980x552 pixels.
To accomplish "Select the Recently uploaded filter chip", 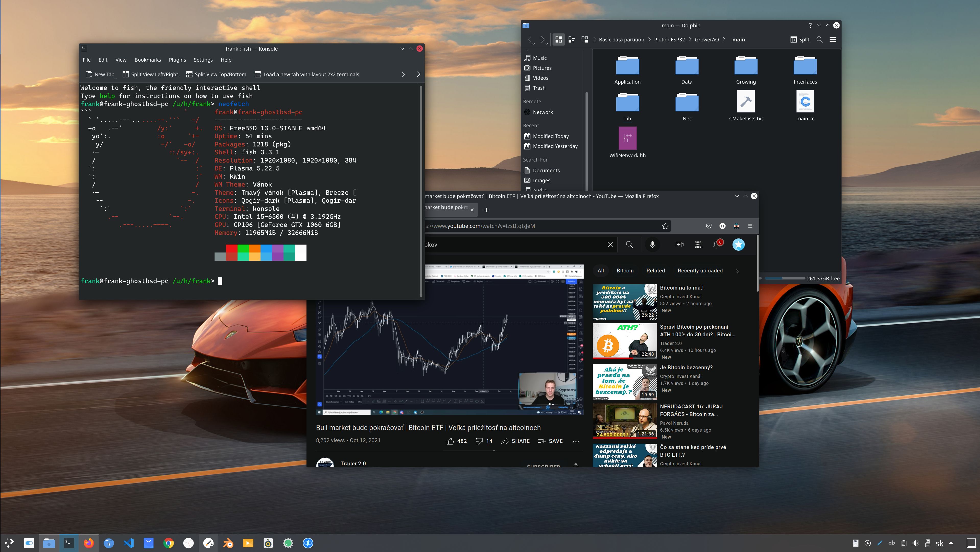I will pyautogui.click(x=700, y=271).
